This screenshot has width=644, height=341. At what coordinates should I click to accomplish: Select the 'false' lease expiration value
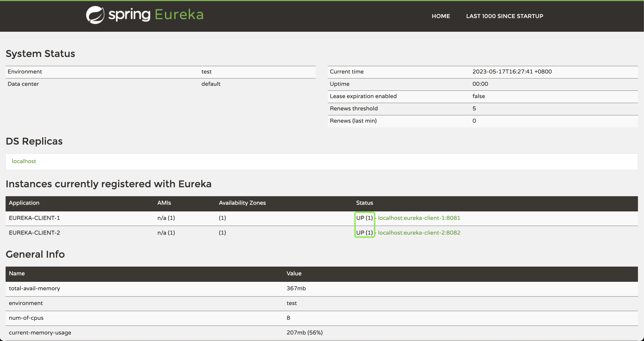(x=478, y=96)
